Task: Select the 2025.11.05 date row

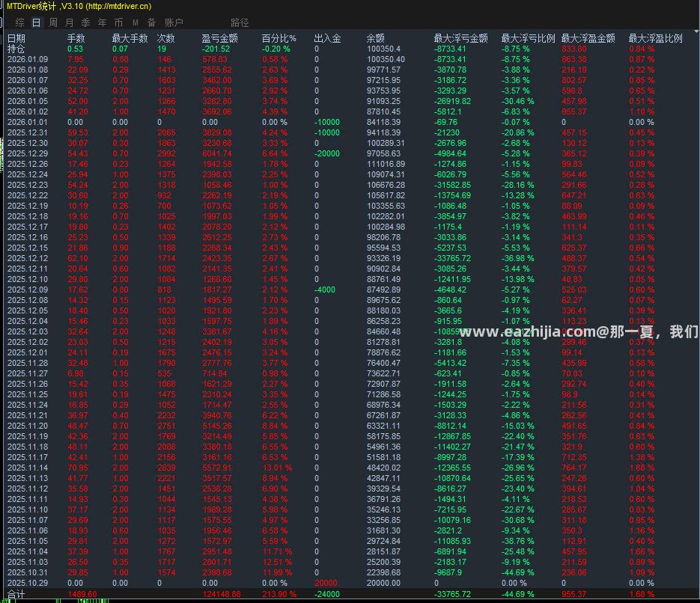Action: [28, 541]
